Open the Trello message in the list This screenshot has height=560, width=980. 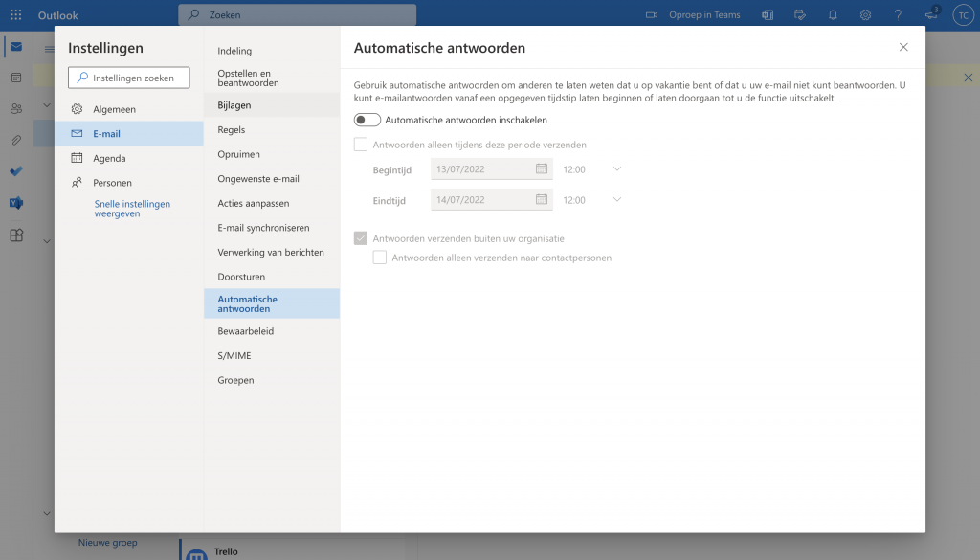292,550
